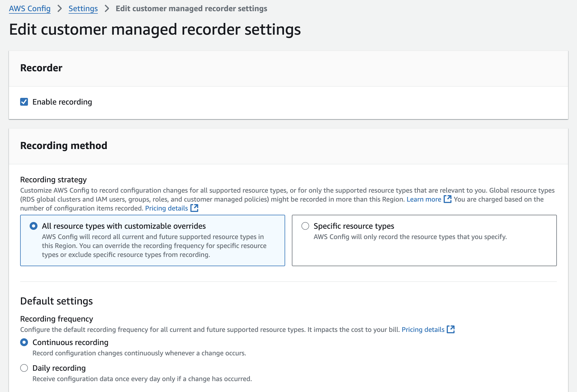Click the AWS Config breadcrumb link

coord(30,9)
